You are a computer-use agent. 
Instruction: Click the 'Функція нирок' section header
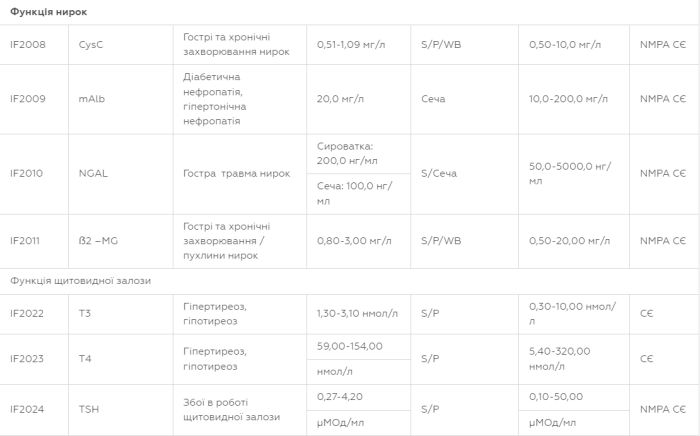(49, 12)
